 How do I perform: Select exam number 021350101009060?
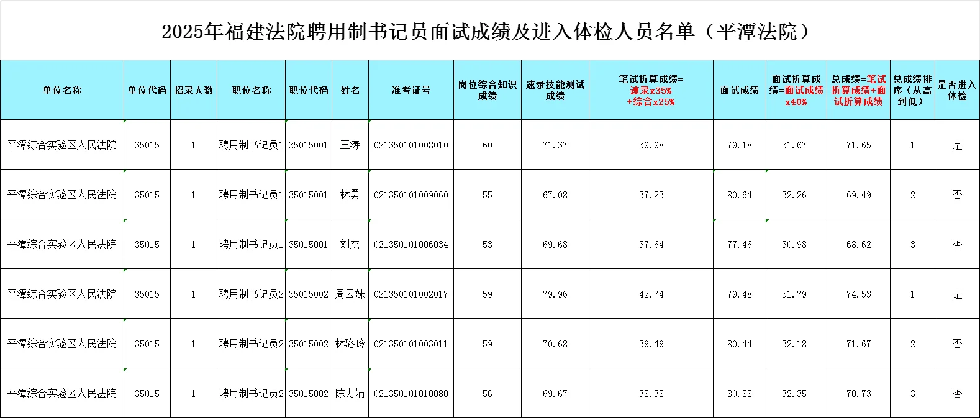pos(411,194)
